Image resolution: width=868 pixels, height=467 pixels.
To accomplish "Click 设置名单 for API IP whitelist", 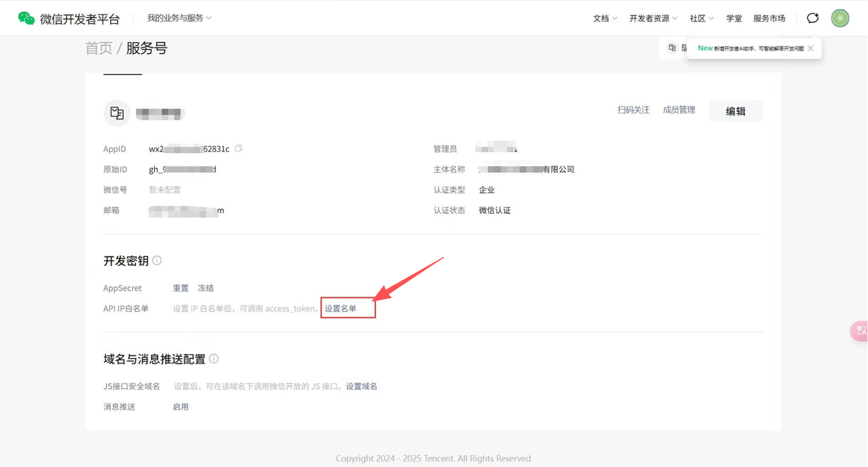I will [x=341, y=309].
